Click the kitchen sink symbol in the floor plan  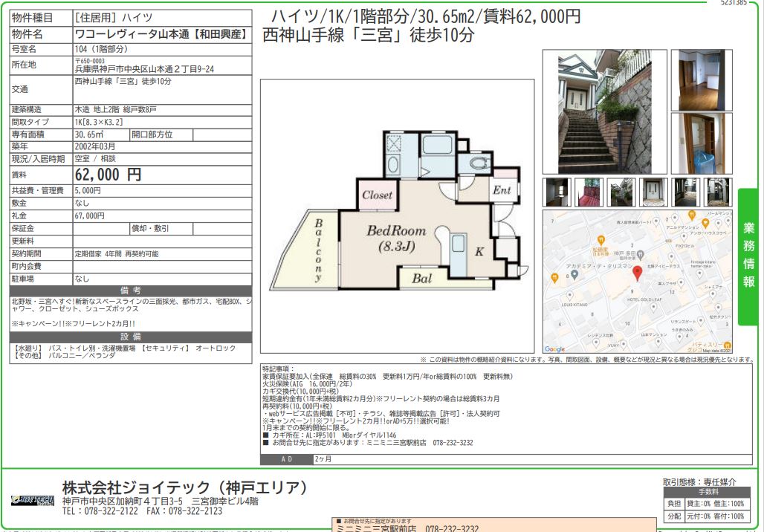[458, 244]
